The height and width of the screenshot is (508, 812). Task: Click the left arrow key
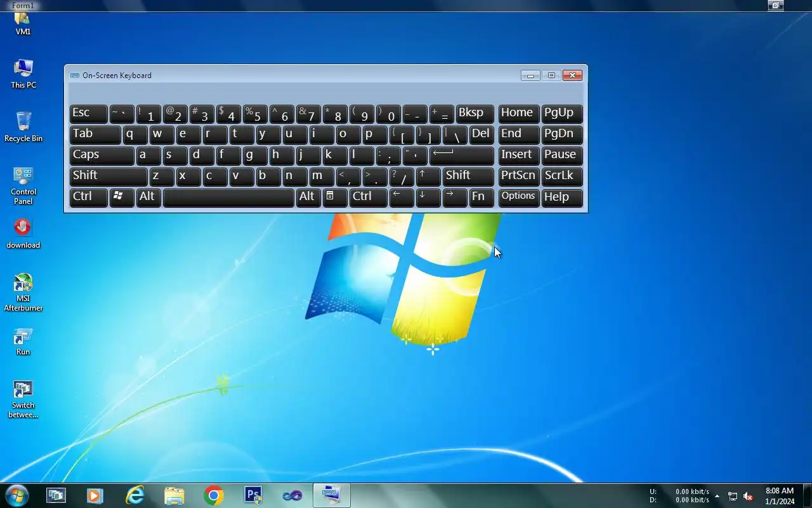[x=402, y=197]
